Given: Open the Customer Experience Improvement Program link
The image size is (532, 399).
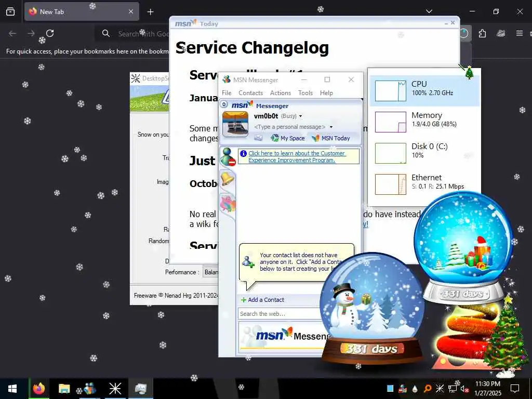Looking at the screenshot, I should click(x=297, y=156).
